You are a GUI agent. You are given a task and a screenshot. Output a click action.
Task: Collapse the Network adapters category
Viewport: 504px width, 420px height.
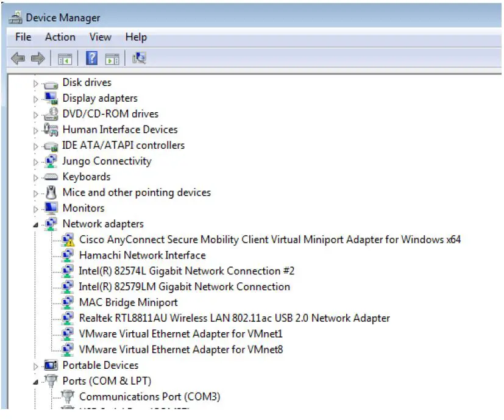pos(36,225)
